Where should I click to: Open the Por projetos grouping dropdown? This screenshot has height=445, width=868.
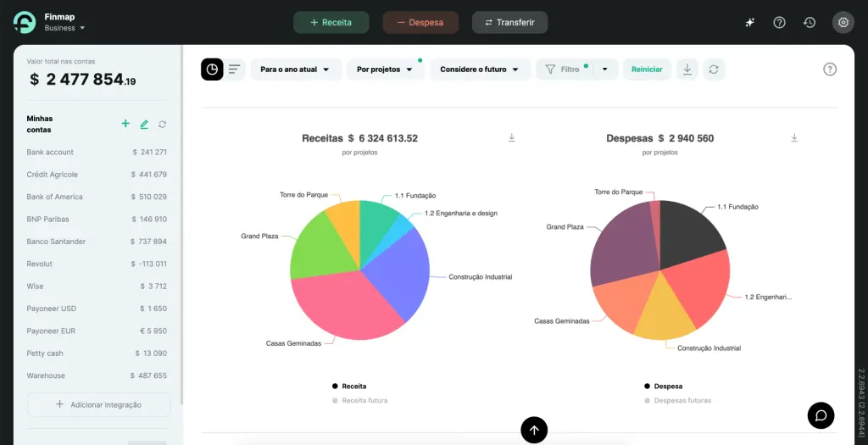[386, 70]
